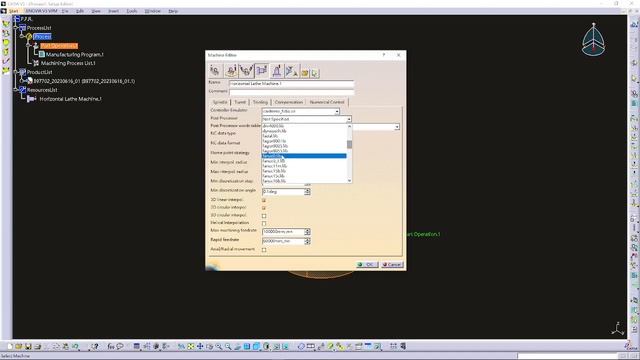
Task: Click the open machine file folder icon
Action: 304,73
